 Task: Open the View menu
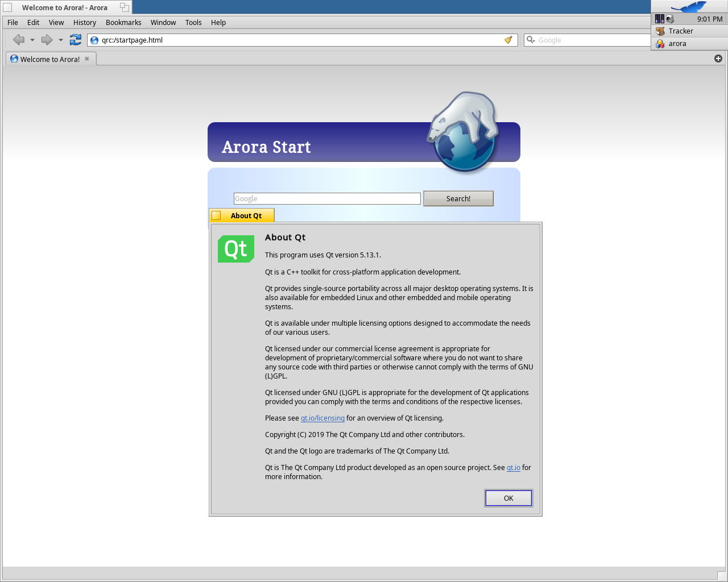click(56, 23)
